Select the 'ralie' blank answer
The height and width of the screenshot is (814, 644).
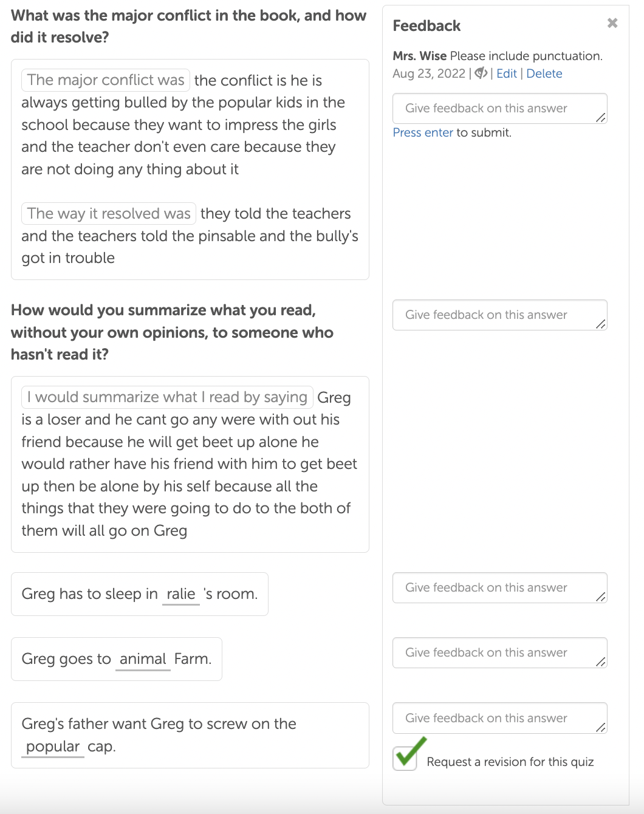pyautogui.click(x=181, y=594)
